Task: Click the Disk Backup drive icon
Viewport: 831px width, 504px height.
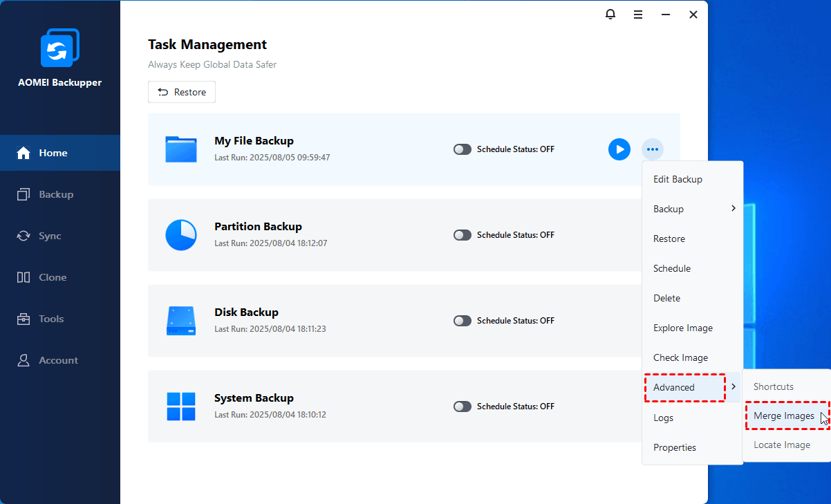Action: tap(181, 321)
